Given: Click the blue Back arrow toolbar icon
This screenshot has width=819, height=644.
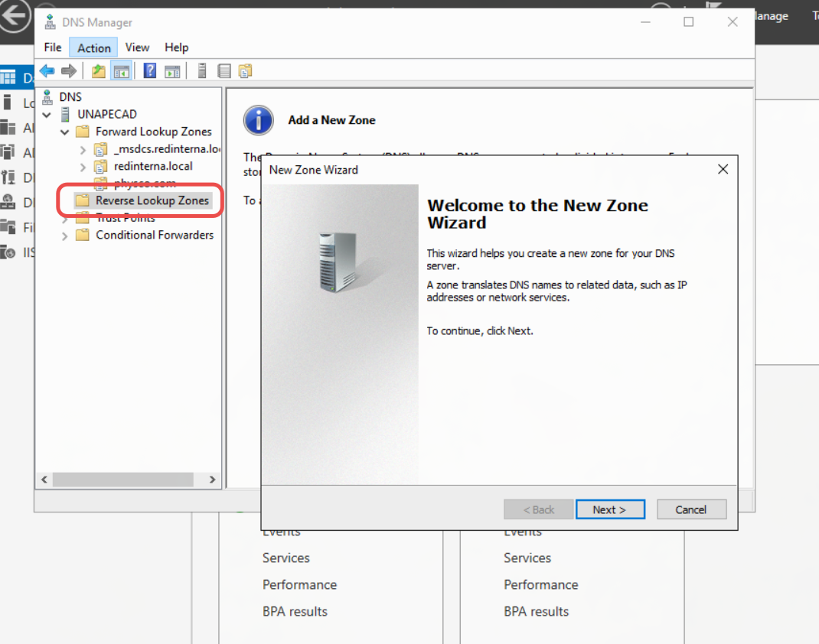Looking at the screenshot, I should point(47,70).
